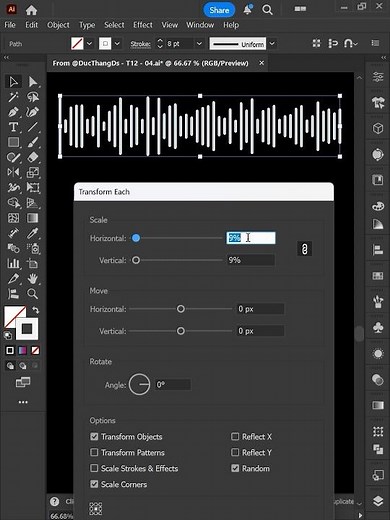
Task: Select the Curvature tool
Action: [x=33, y=112]
